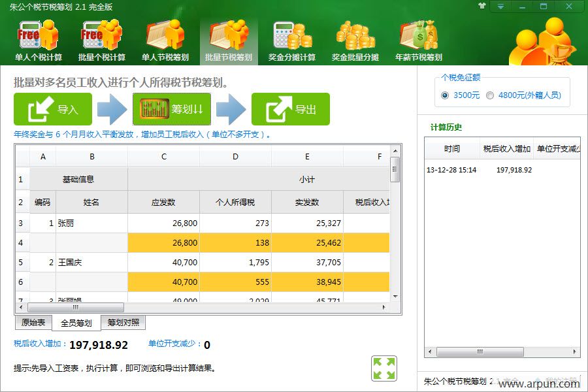Click the skin shirt icon in title bar
588x392 pixels.
point(482,6)
